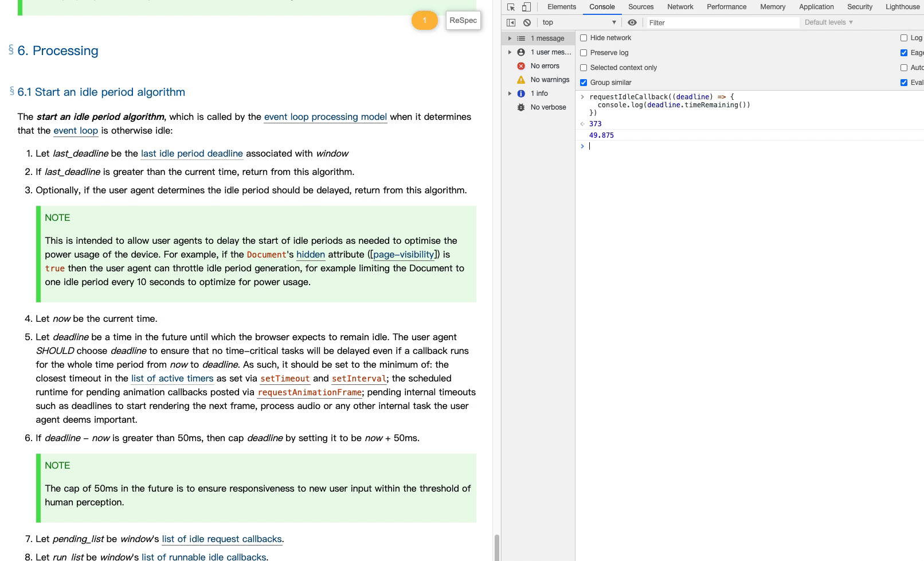Select the No errors filter icon
Screen dimensions: 924x561
click(521, 66)
